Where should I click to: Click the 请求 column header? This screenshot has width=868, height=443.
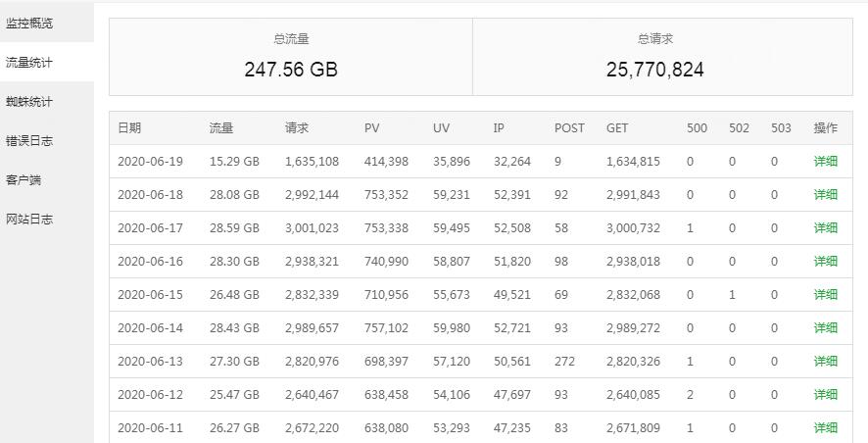297,128
